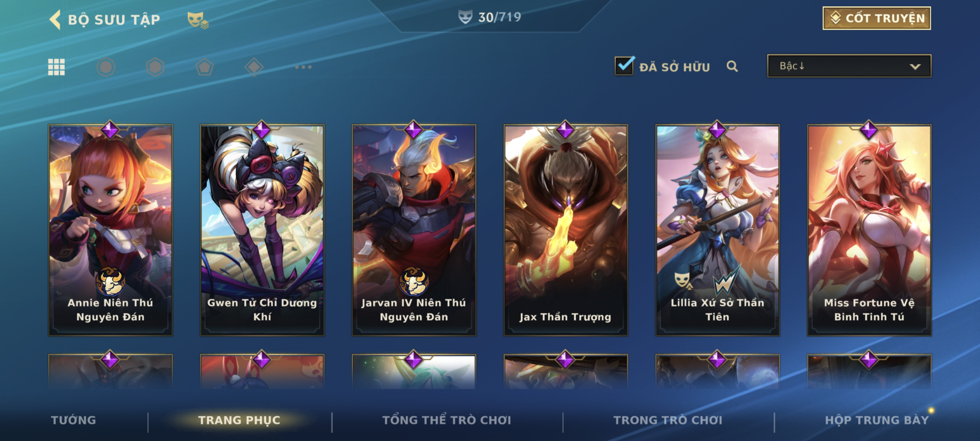Viewport: 980px width, 441px height.
Task: Open the Trong Trò Chơi tab
Action: tap(668, 420)
